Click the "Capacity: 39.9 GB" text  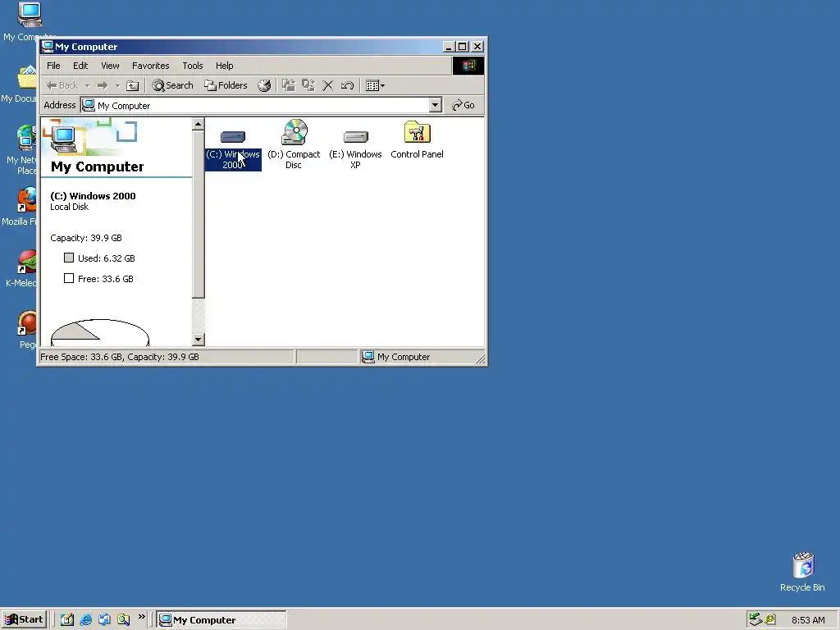85,238
